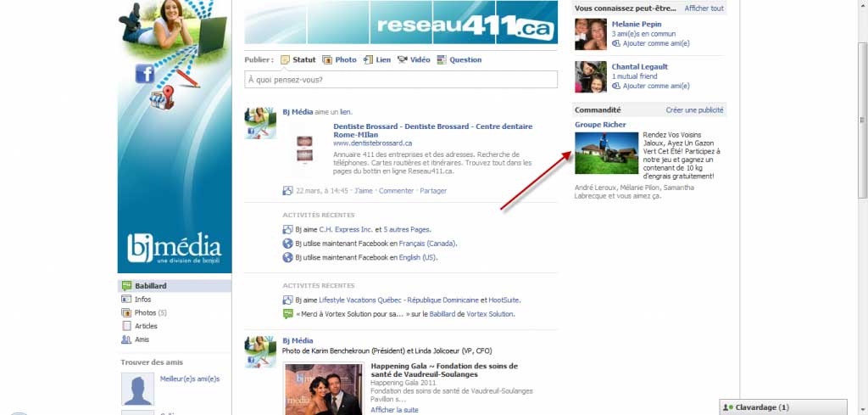Open Happening Gala post title

[x=444, y=370]
